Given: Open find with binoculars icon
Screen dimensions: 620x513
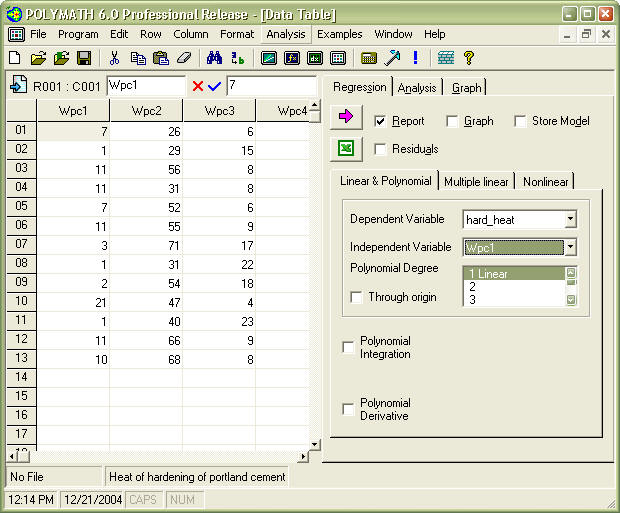Looking at the screenshot, I should 214,58.
